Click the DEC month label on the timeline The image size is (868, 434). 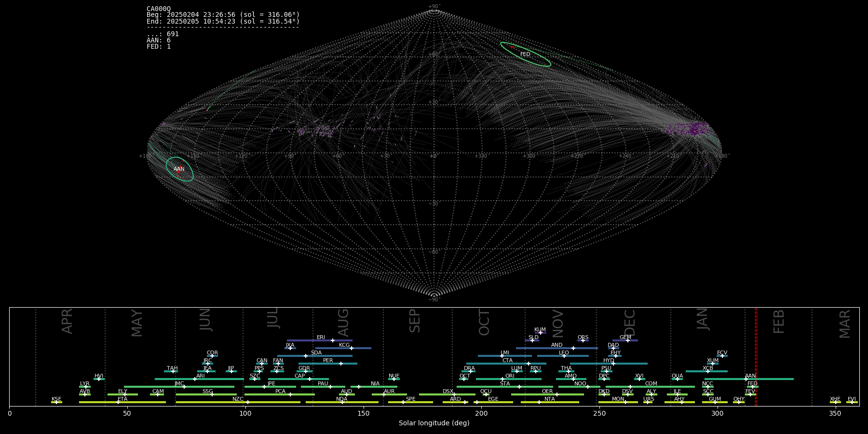(x=630, y=323)
